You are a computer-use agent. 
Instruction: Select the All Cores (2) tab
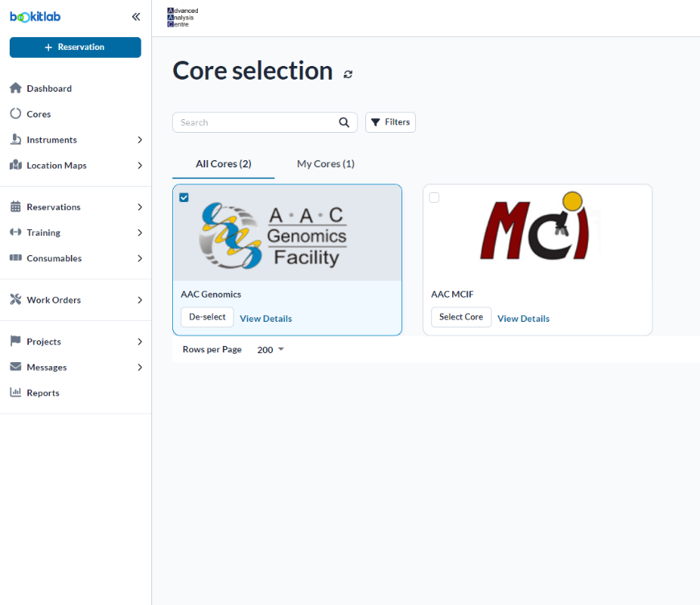(x=223, y=164)
